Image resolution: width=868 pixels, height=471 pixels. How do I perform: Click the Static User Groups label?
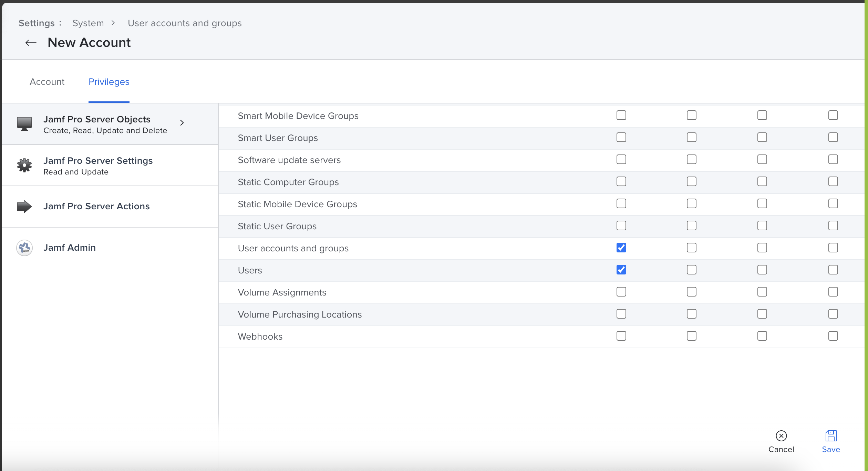point(277,226)
